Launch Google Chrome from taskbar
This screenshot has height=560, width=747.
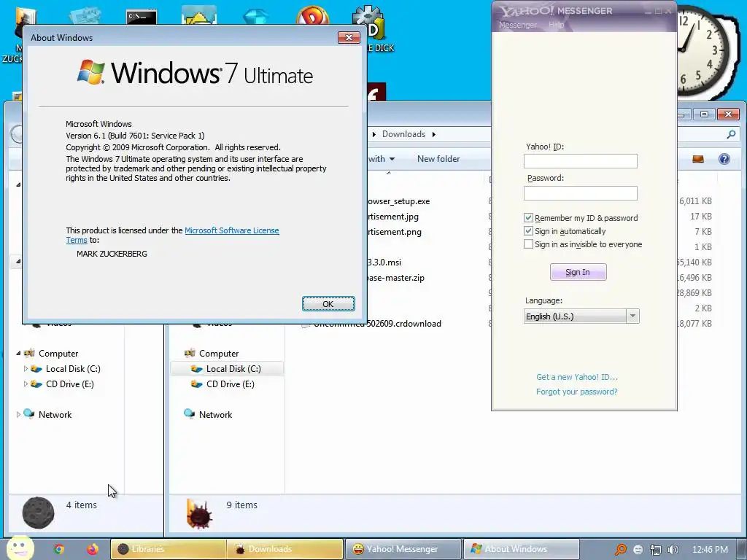point(59,549)
